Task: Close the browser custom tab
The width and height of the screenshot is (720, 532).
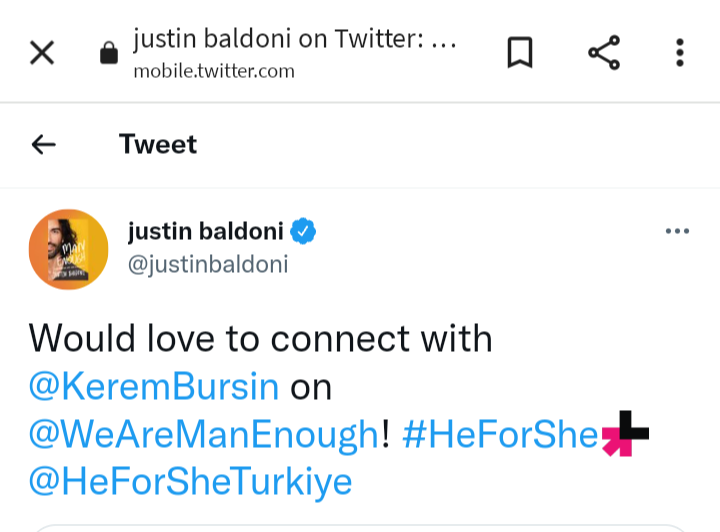Action: 42,52
